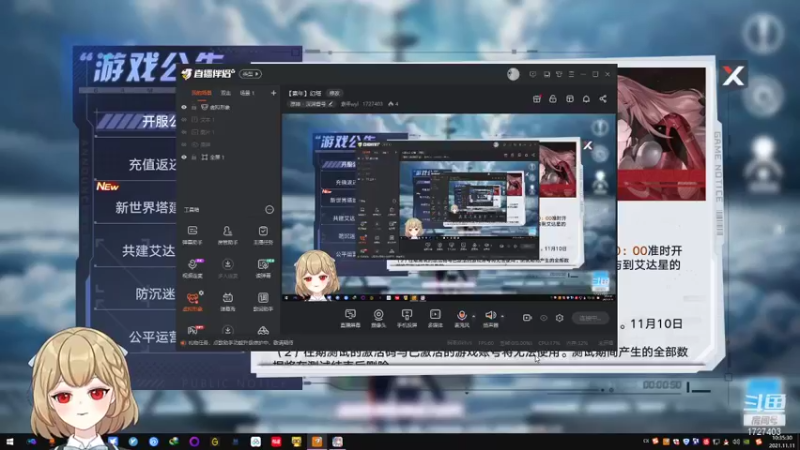Open the 公平运营 entry in the game notice
The height and width of the screenshot is (450, 800).
coord(153,337)
